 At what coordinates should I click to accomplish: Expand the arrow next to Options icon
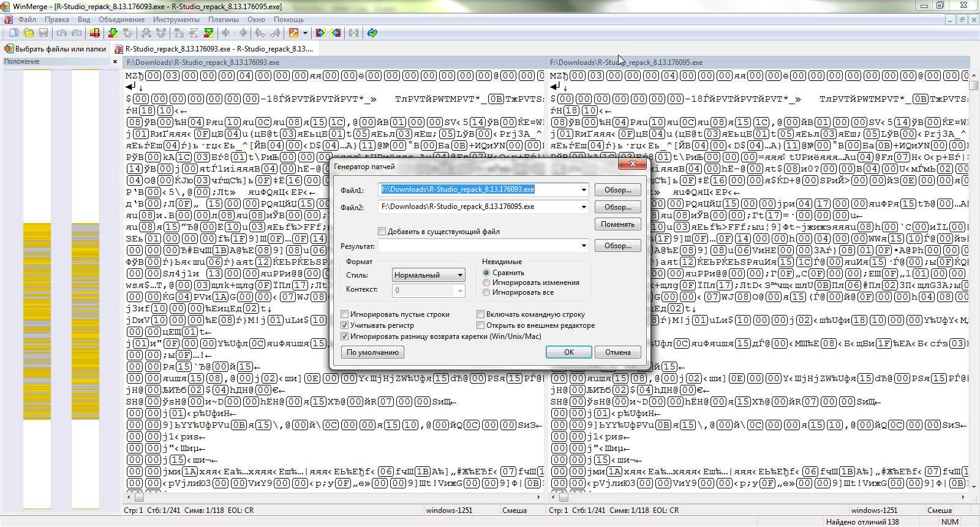click(304, 33)
